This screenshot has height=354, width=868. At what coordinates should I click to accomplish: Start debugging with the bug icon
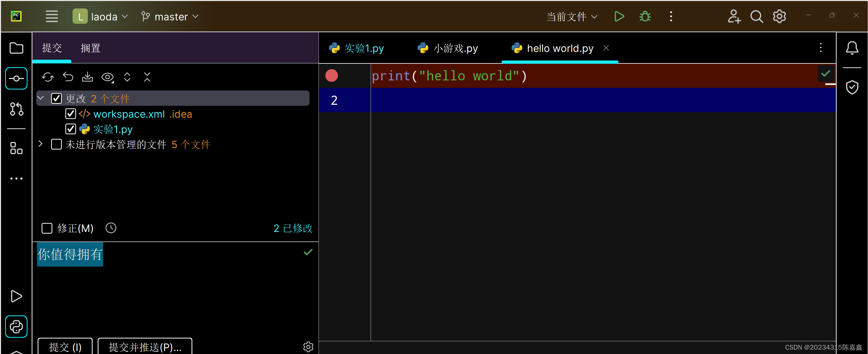coord(644,16)
